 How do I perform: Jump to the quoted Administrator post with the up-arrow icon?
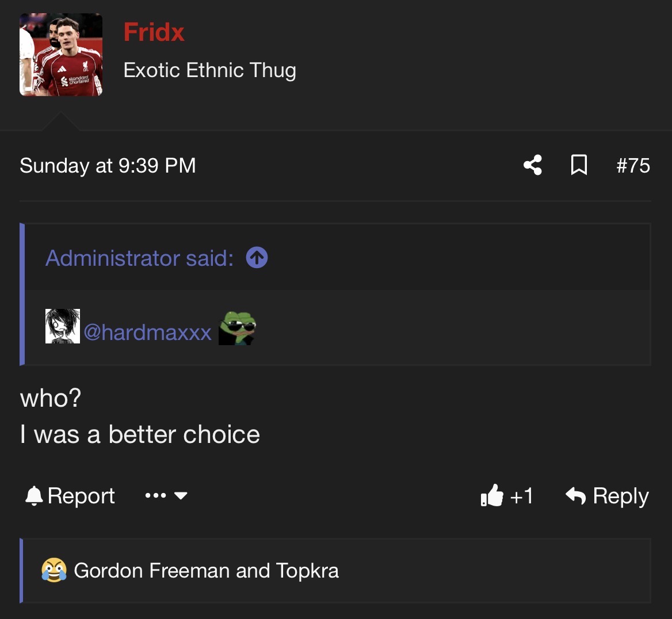tap(257, 258)
